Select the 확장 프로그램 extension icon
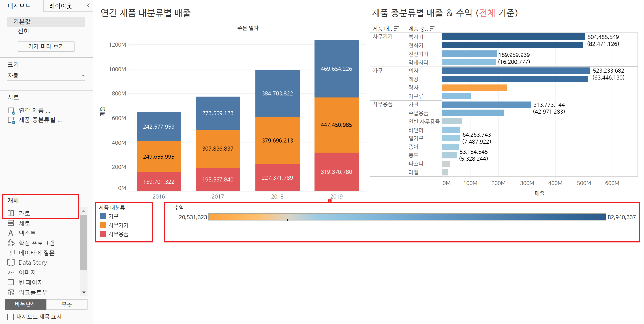The height and width of the screenshot is (324, 644). click(x=11, y=243)
